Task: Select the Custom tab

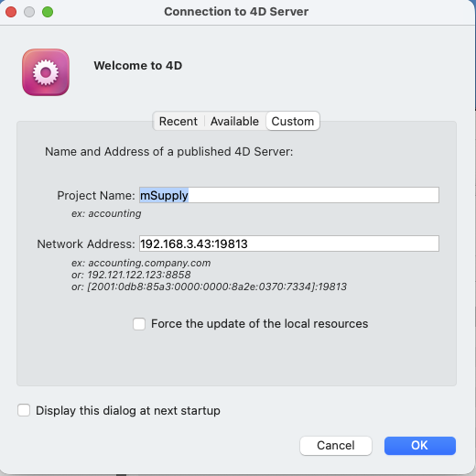Action: [x=293, y=121]
